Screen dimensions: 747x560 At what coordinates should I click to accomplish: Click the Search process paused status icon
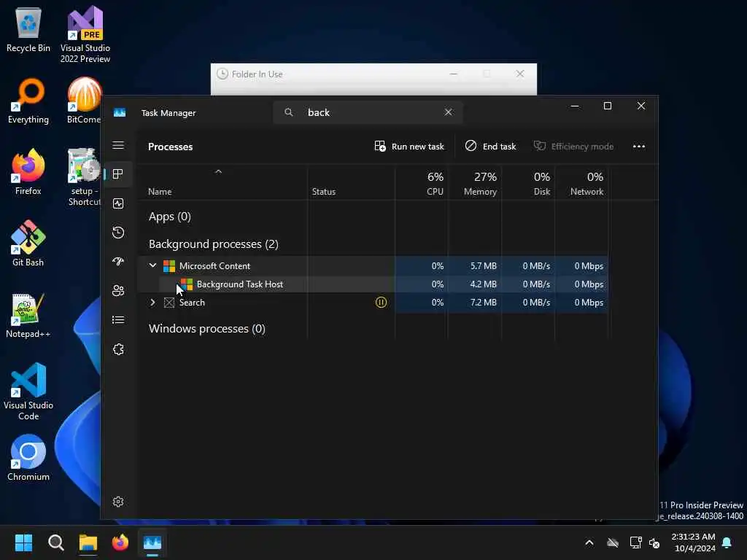tap(381, 303)
